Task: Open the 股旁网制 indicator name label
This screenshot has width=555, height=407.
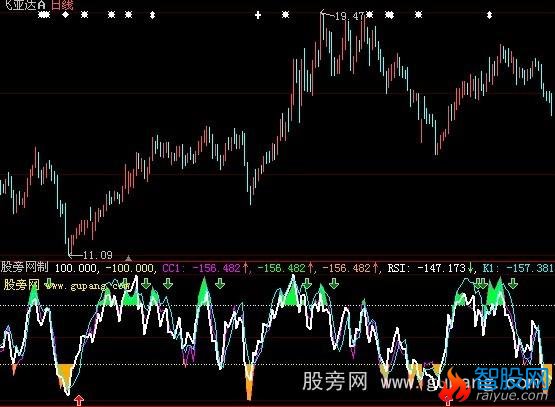Action: 24,267
